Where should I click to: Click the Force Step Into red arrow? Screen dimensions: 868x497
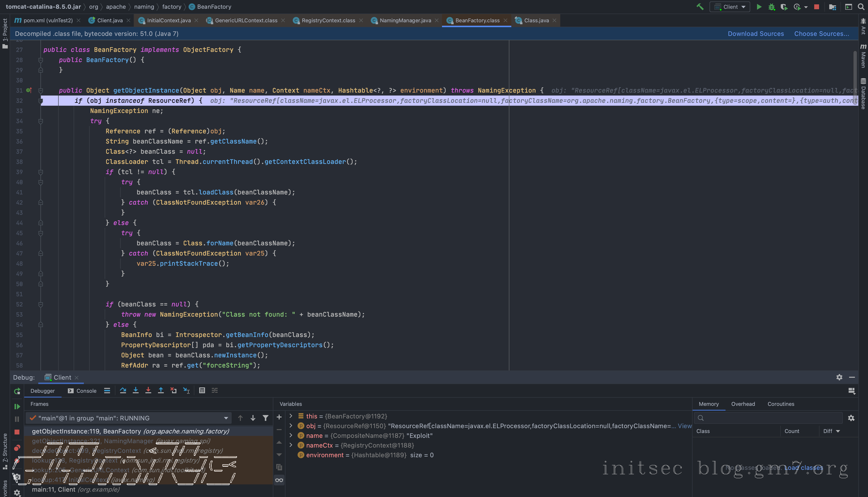[148, 391]
